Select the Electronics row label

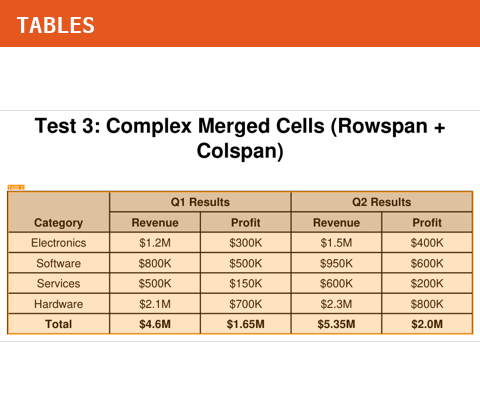click(x=59, y=243)
